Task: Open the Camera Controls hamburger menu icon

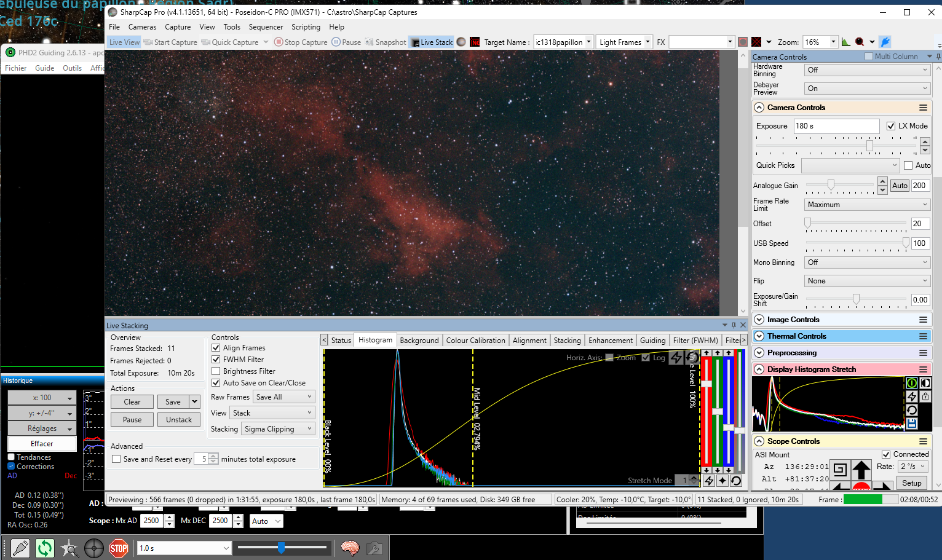Action: pyautogui.click(x=923, y=108)
